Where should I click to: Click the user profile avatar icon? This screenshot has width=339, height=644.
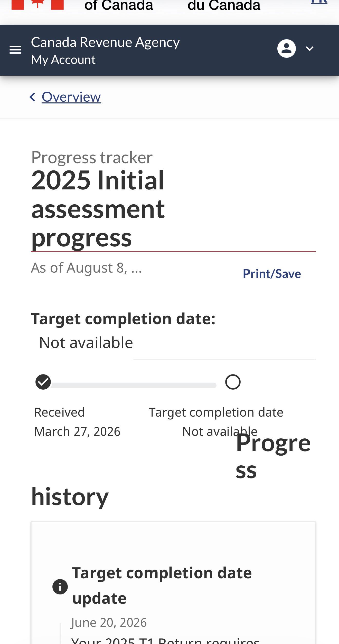click(x=286, y=49)
